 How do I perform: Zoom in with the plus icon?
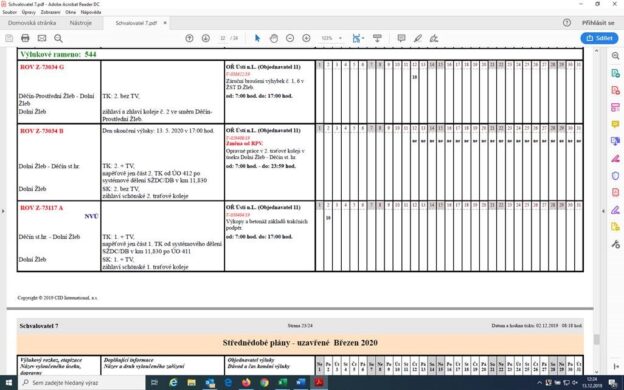click(306, 38)
